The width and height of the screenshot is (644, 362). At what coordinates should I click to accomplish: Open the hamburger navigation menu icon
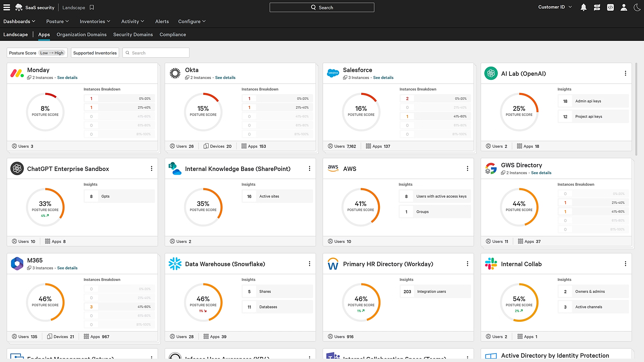click(6, 7)
